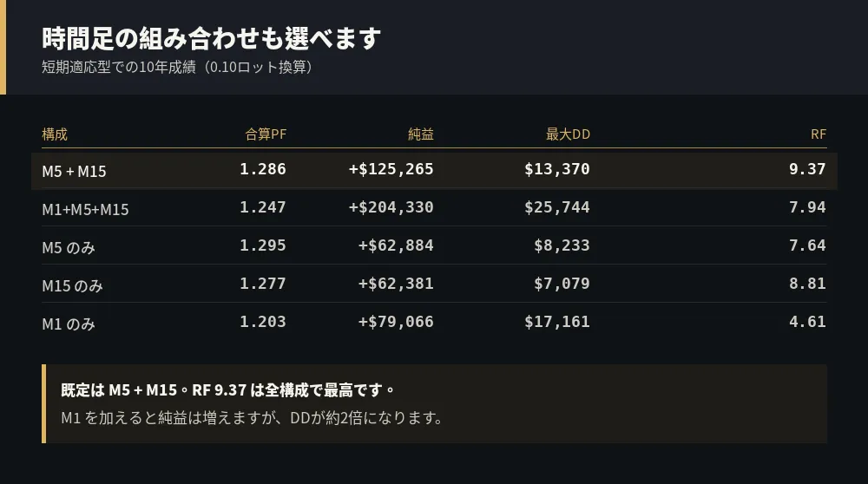This screenshot has width=868, height=484.
Task: Click the 4.61 RF value
Action: pyautogui.click(x=807, y=322)
